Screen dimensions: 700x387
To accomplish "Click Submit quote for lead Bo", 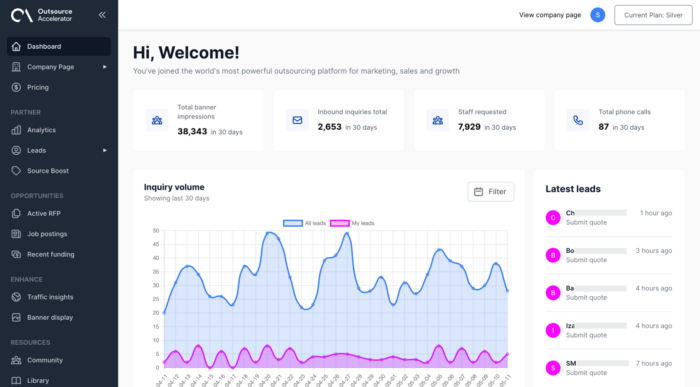I will click(x=586, y=260).
